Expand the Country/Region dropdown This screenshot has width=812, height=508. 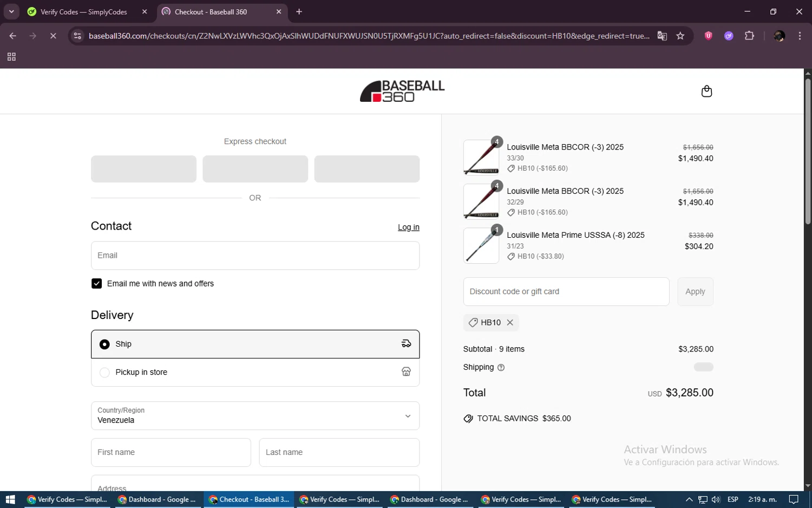point(255,415)
